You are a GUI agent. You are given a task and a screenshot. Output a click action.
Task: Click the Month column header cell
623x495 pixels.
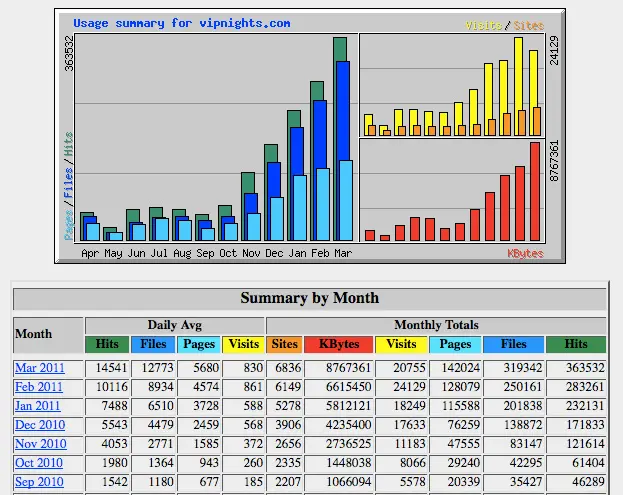(x=48, y=334)
